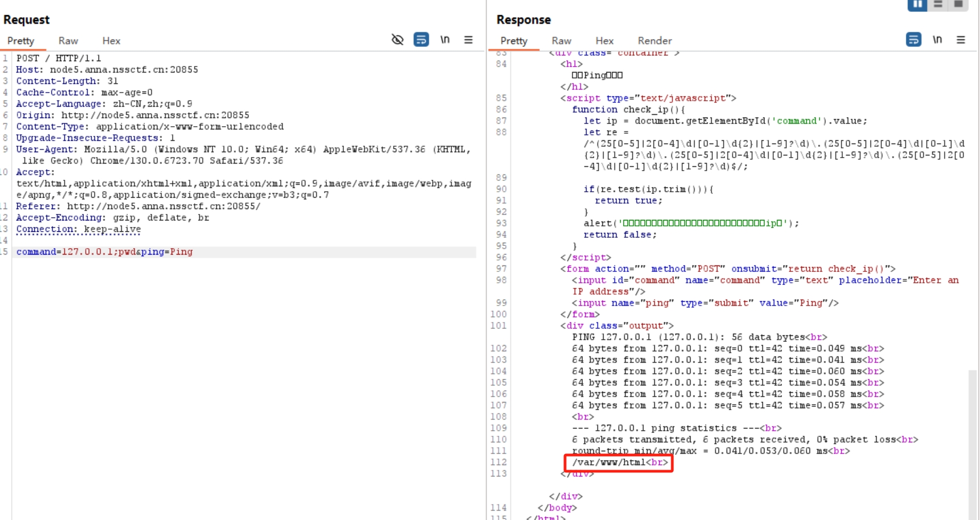Click the input id="command" line in response

[765, 285]
